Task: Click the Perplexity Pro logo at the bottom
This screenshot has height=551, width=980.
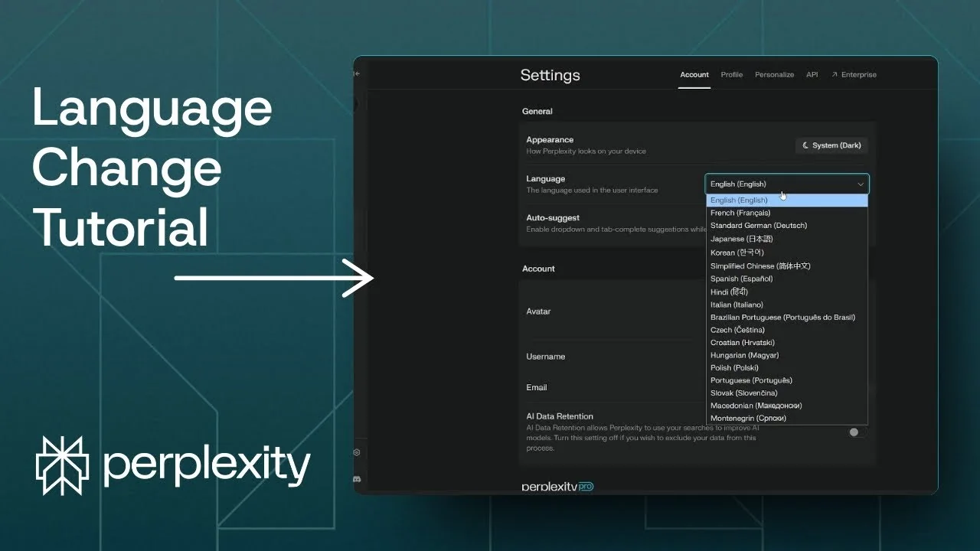Action: (557, 485)
